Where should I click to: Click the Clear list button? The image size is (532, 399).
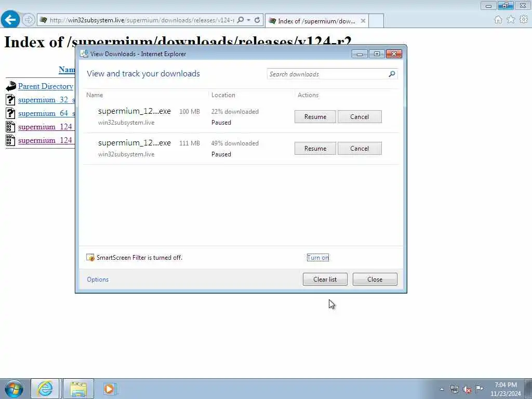(x=325, y=279)
